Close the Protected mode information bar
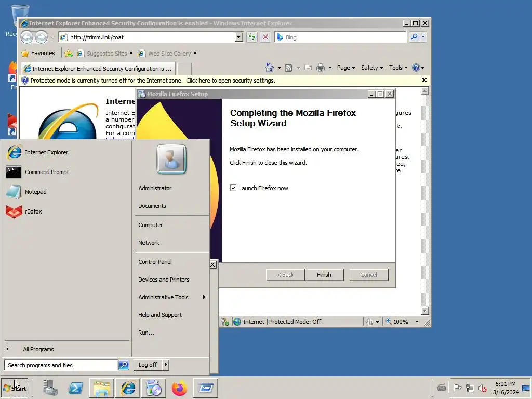Viewport: 532px width, 399px height. tap(424, 80)
